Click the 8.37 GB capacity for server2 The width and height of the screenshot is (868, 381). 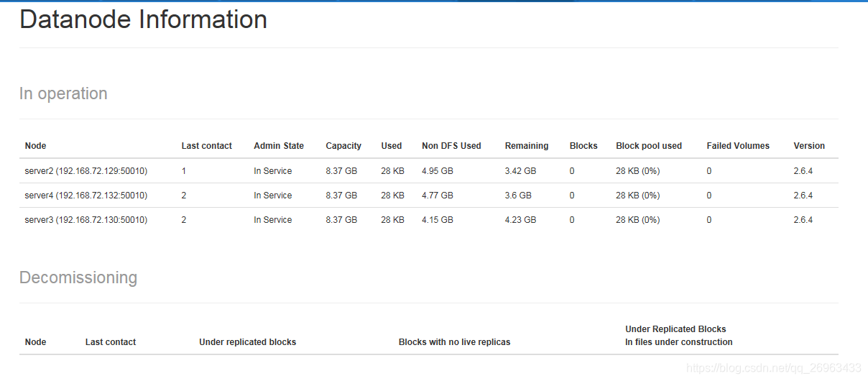tap(341, 171)
